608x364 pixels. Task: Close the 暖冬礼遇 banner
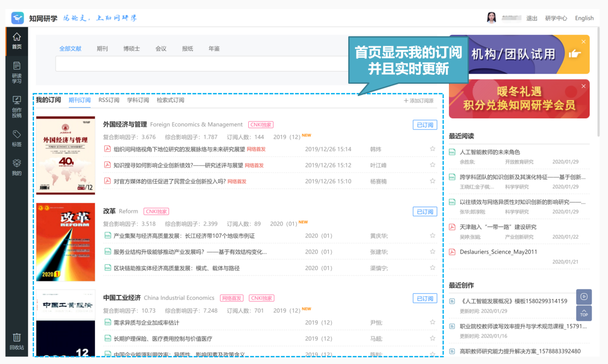(x=584, y=86)
